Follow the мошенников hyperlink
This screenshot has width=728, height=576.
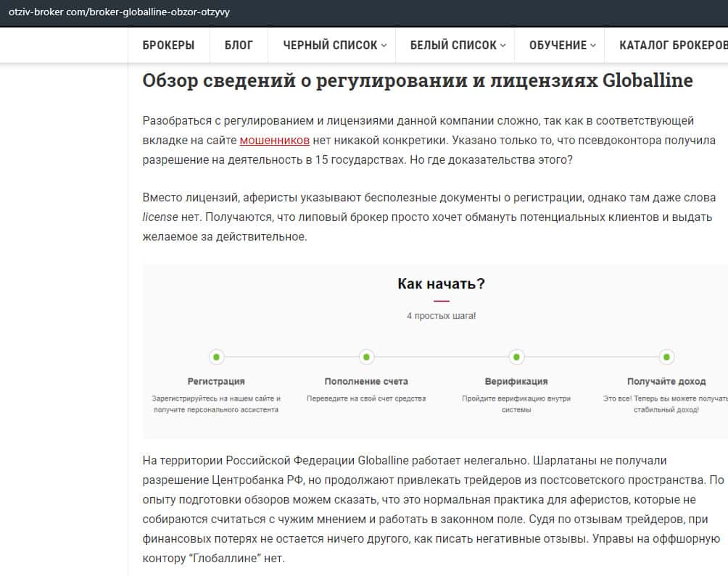275,140
